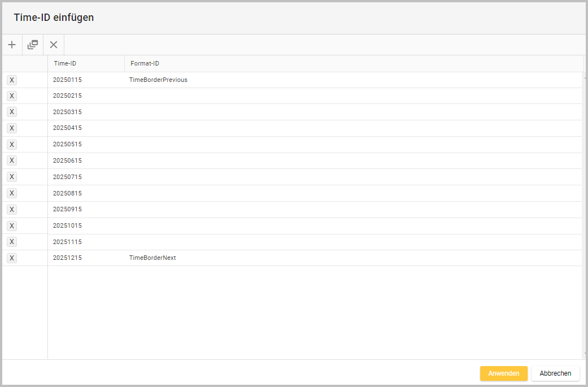Click X button beside 20251115
Viewport: 588px width, 387px height.
click(12, 242)
